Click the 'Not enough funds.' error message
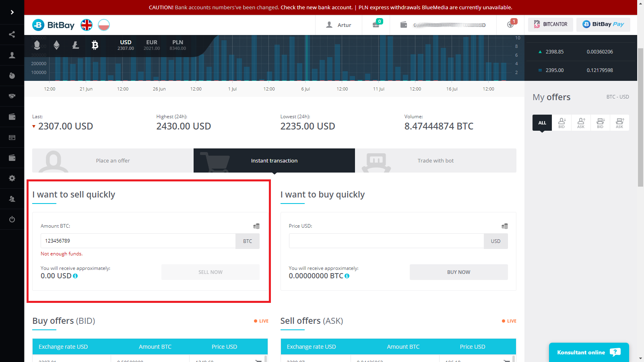This screenshot has height=362, width=644. click(62, 254)
